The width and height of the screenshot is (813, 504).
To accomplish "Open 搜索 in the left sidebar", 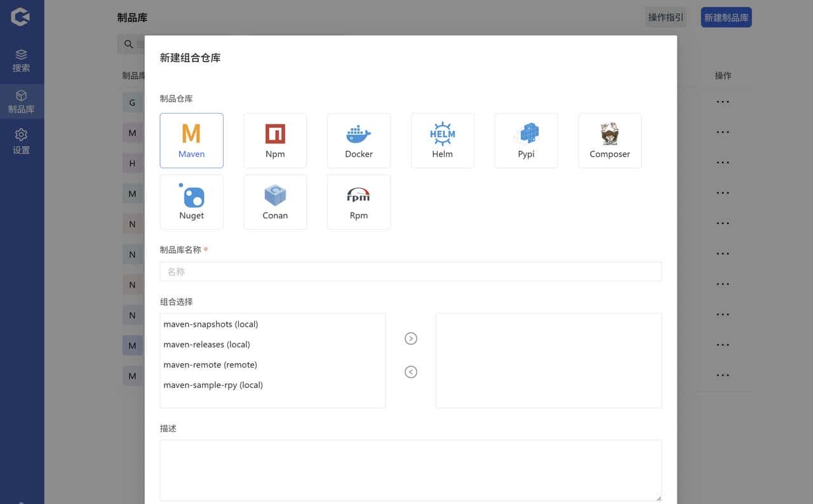I will 22,61.
